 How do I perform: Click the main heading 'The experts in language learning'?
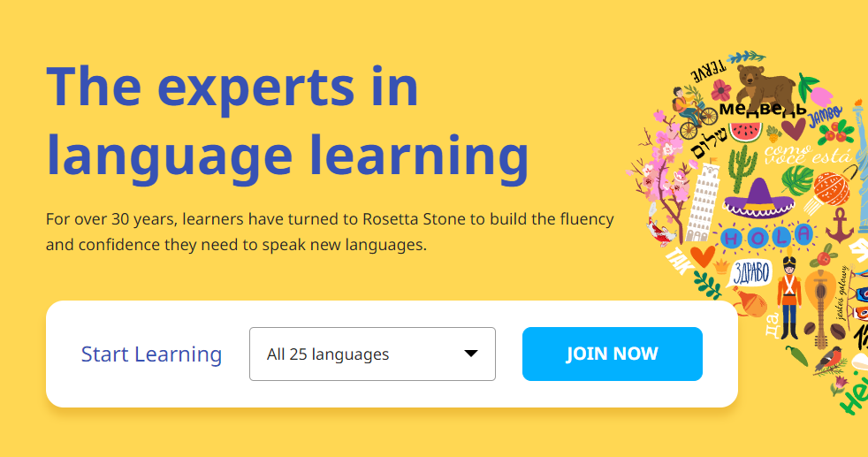coord(286,121)
